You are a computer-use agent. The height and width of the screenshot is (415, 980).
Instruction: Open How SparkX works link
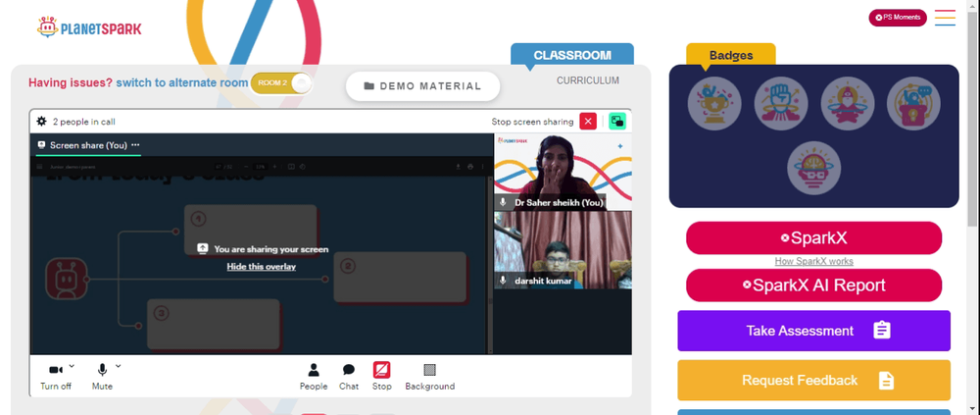[x=813, y=262]
